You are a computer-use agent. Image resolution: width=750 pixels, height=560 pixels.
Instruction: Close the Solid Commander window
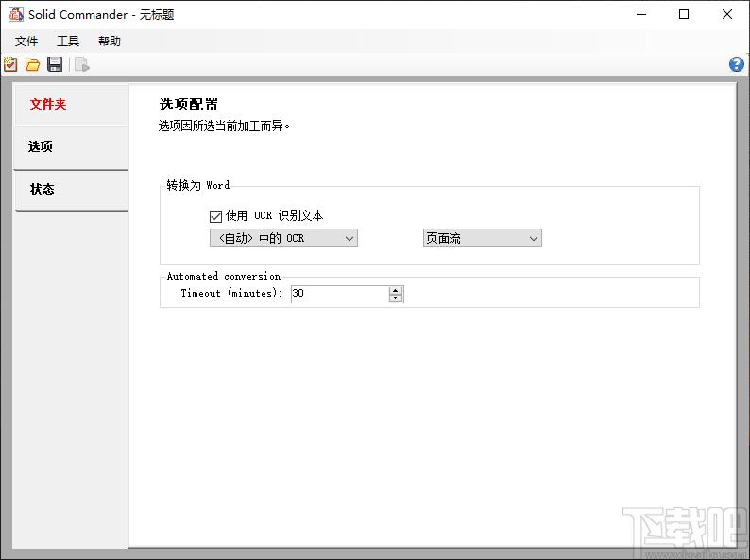point(727,14)
